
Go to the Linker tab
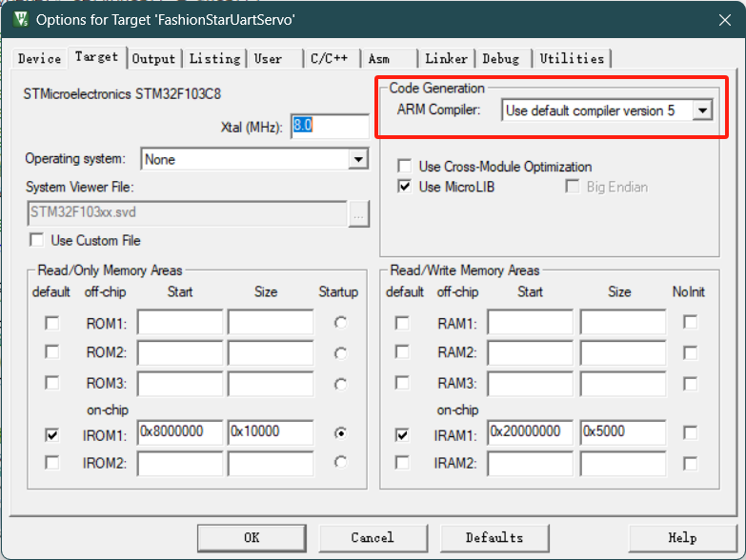pos(446,59)
